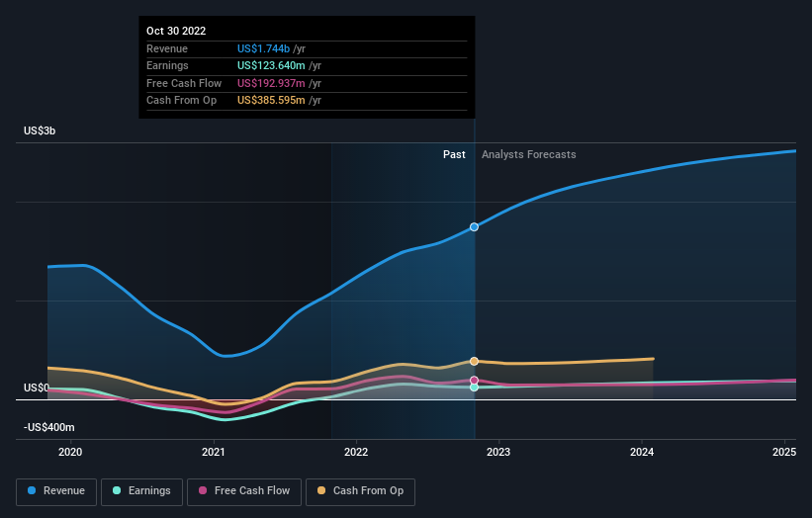Click the US$1.744b revenue value
The image size is (812, 518).
point(264,48)
